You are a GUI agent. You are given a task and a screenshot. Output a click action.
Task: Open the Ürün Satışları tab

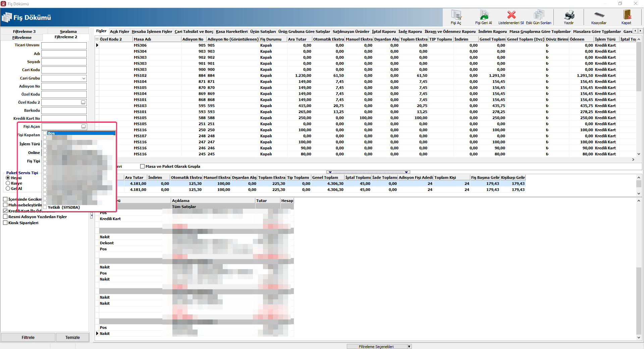pos(263,32)
